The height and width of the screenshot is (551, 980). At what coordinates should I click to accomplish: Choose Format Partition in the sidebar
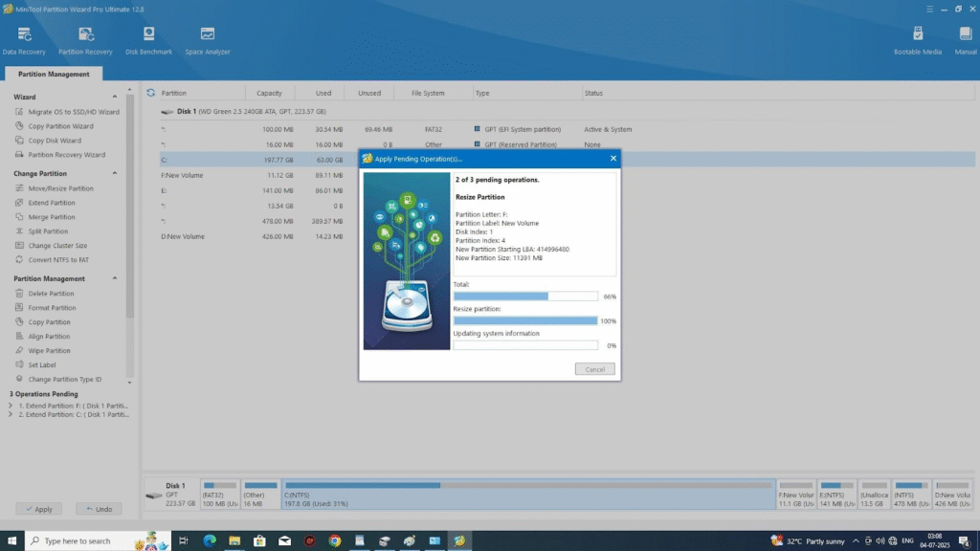[45, 308]
